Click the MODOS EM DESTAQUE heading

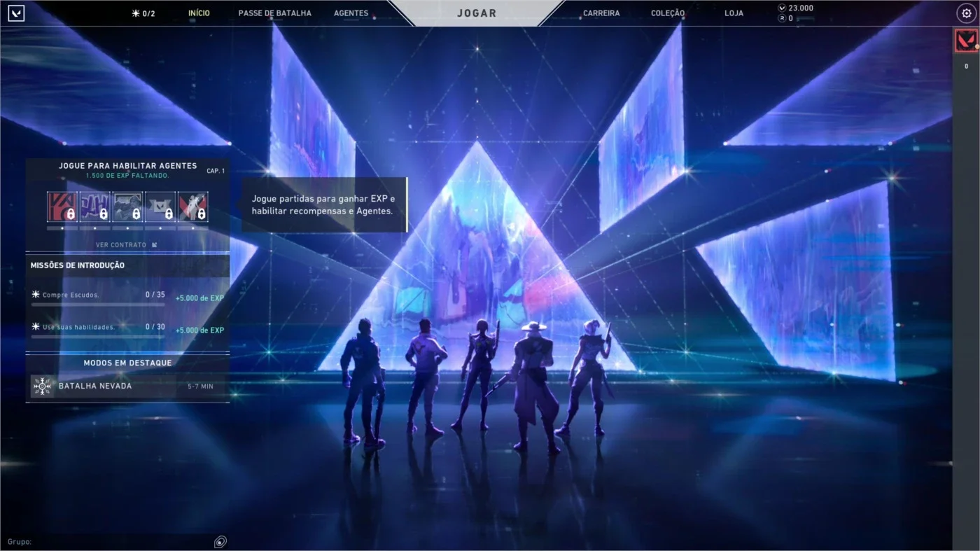tap(127, 363)
